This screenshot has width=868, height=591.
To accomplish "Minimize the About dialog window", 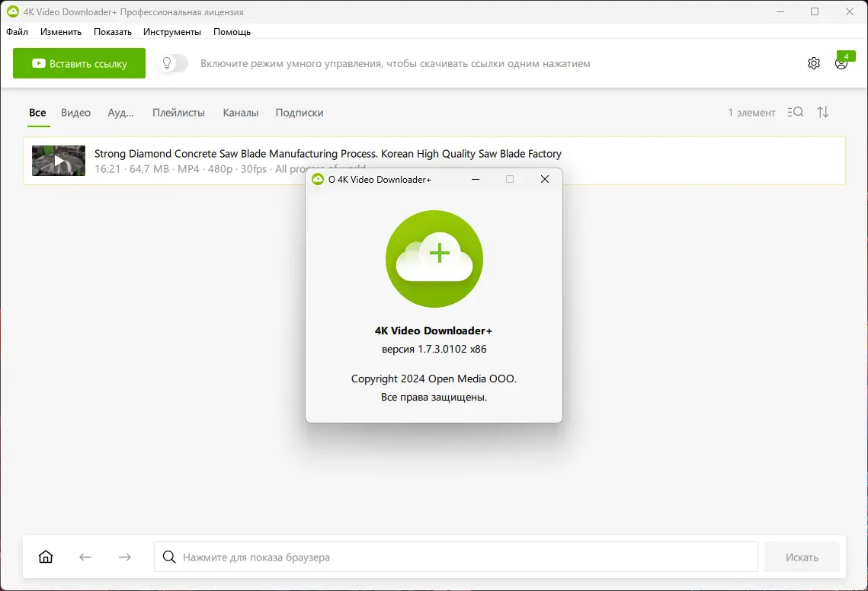I will click(476, 179).
